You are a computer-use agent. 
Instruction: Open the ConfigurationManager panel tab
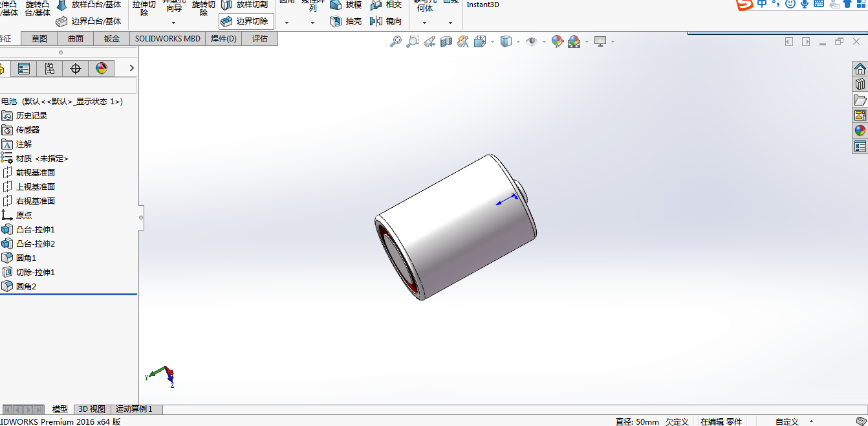[50, 69]
